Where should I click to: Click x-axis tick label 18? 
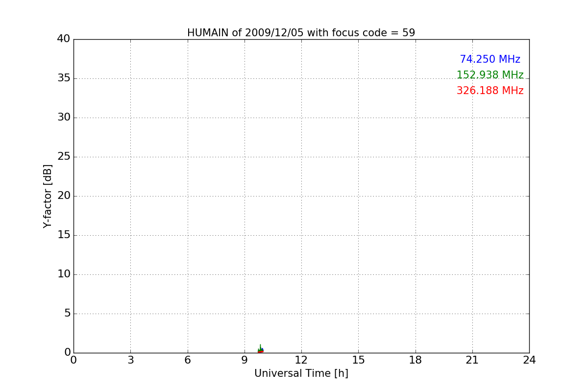pyautogui.click(x=416, y=360)
